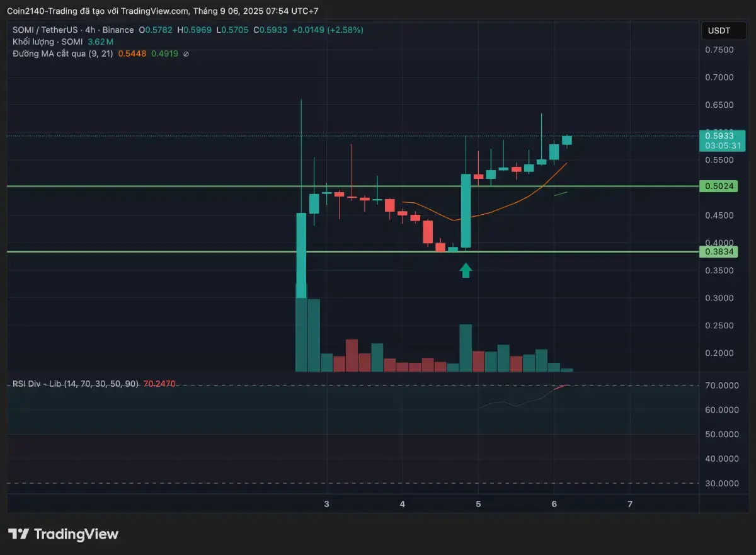Click the green 0.4919 MA value
The width and height of the screenshot is (756, 555).
point(164,54)
